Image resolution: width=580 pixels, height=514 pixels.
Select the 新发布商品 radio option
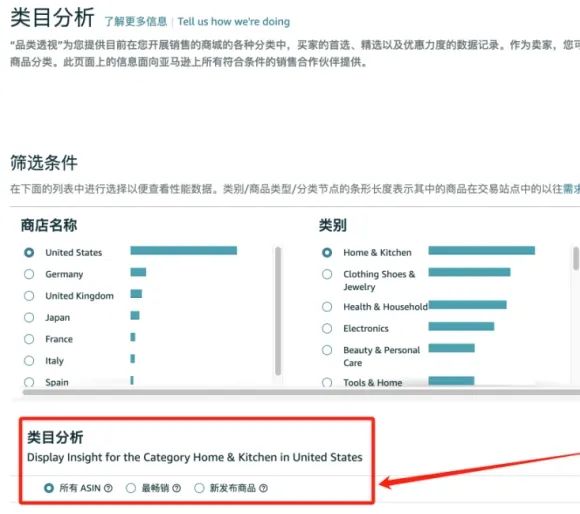[x=199, y=488]
